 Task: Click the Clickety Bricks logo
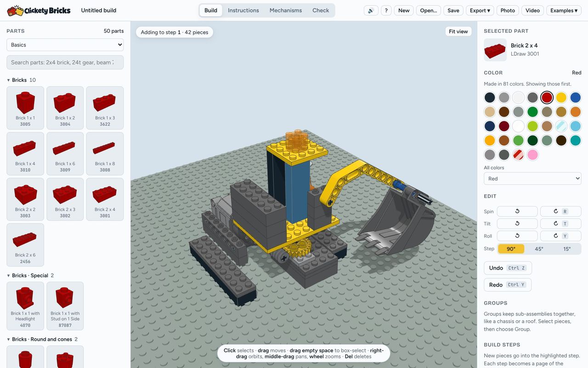coord(39,10)
